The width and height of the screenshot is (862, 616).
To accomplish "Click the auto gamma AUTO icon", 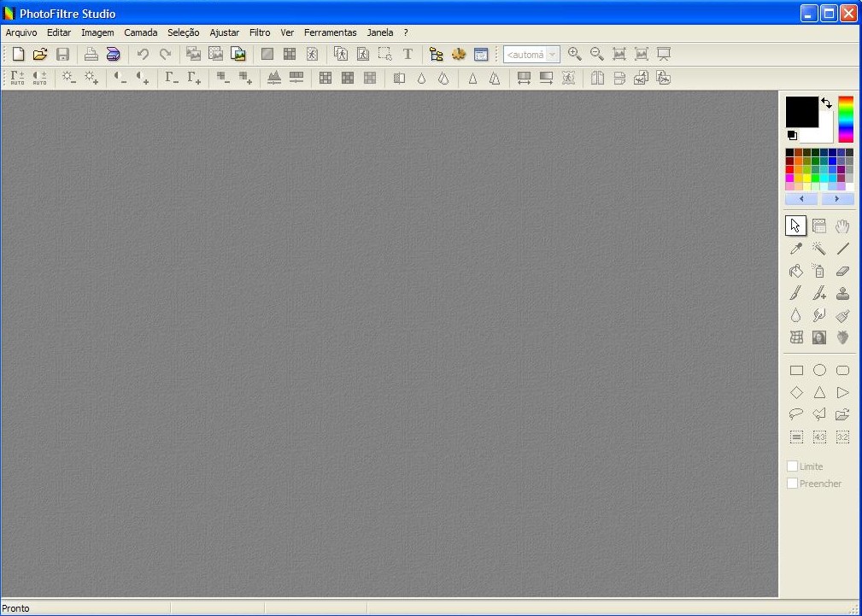I will [18, 78].
